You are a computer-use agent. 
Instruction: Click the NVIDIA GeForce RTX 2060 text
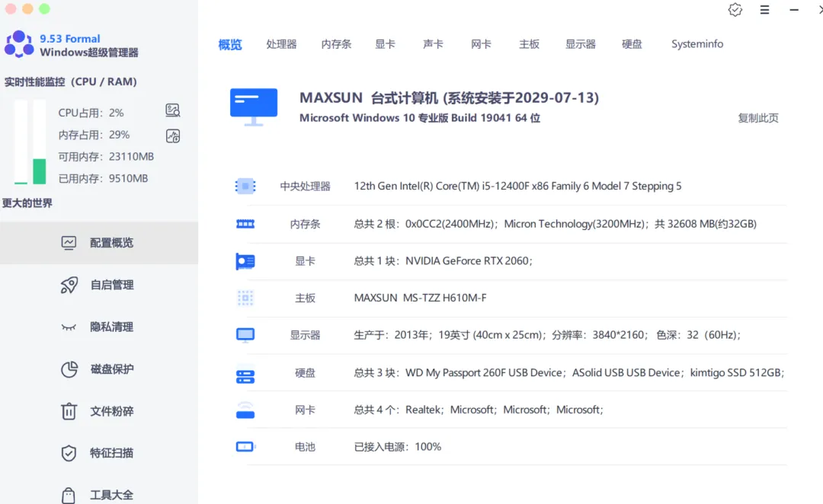pos(469,261)
